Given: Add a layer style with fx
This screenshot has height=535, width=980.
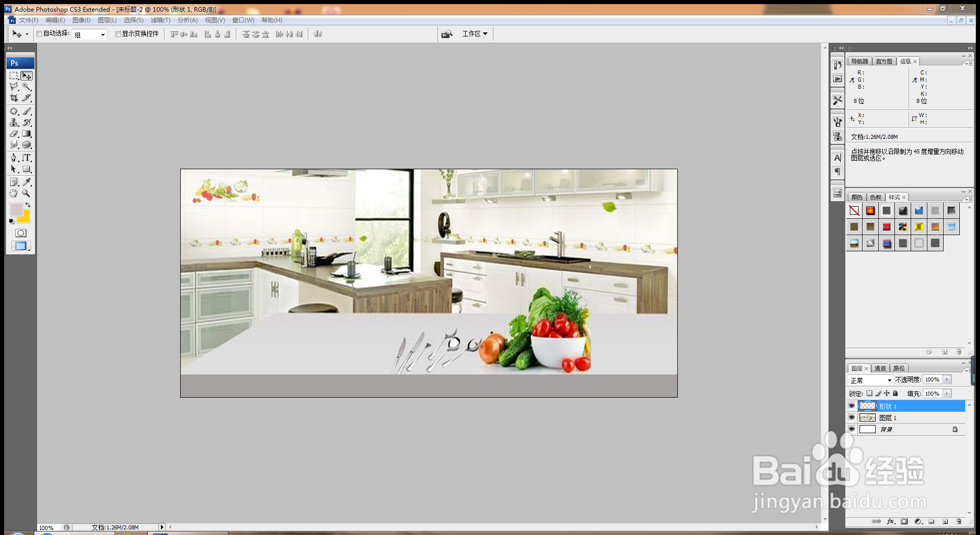Looking at the screenshot, I should (x=890, y=521).
